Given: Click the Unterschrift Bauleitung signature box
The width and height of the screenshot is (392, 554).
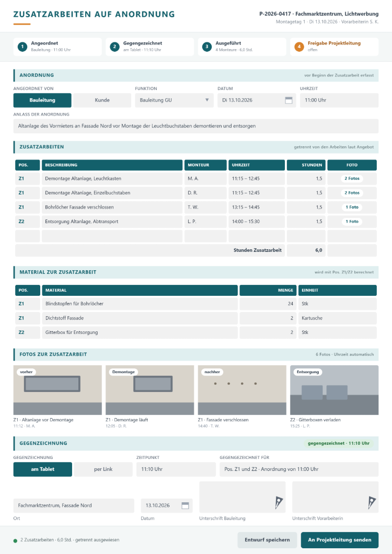Looking at the screenshot, I should point(244,497).
